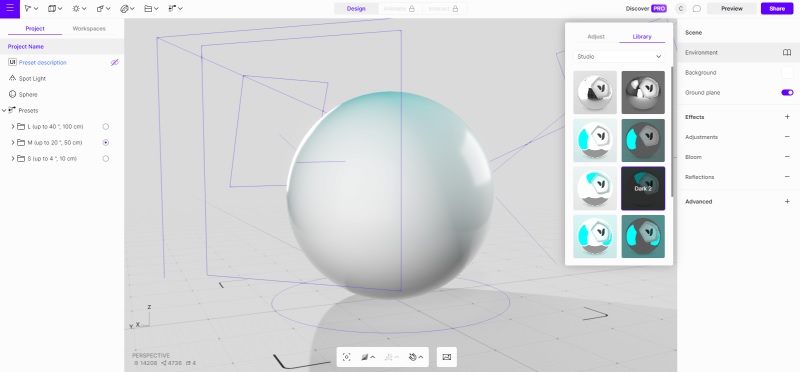Viewport: 800px width, 372px height.
Task: Remove Bloom effect with minus icon
Action: click(787, 157)
